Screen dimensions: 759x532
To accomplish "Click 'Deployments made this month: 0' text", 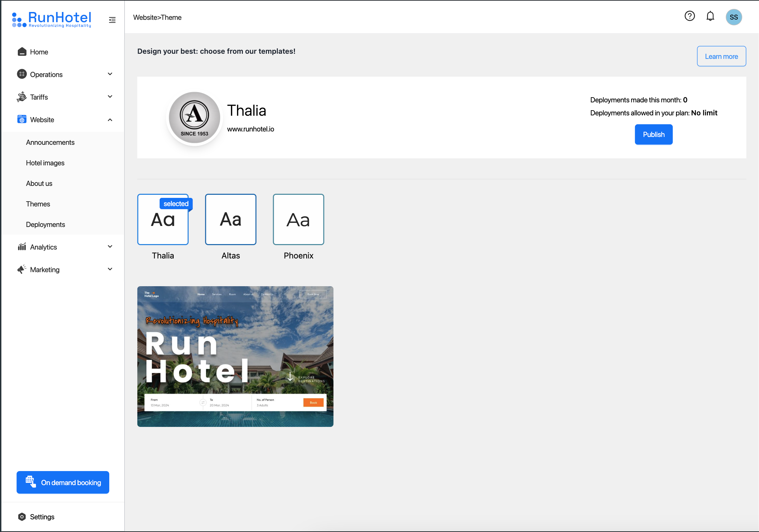I will 639,100.
